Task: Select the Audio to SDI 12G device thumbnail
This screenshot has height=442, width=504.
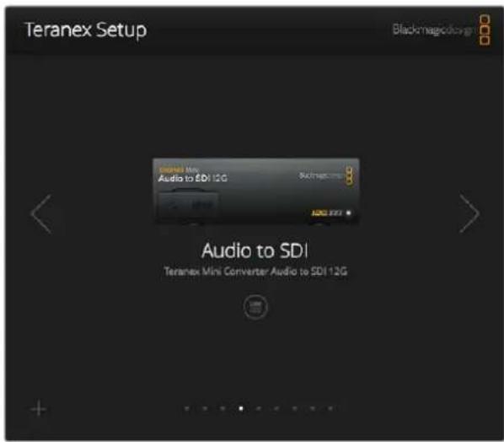Action: (255, 191)
